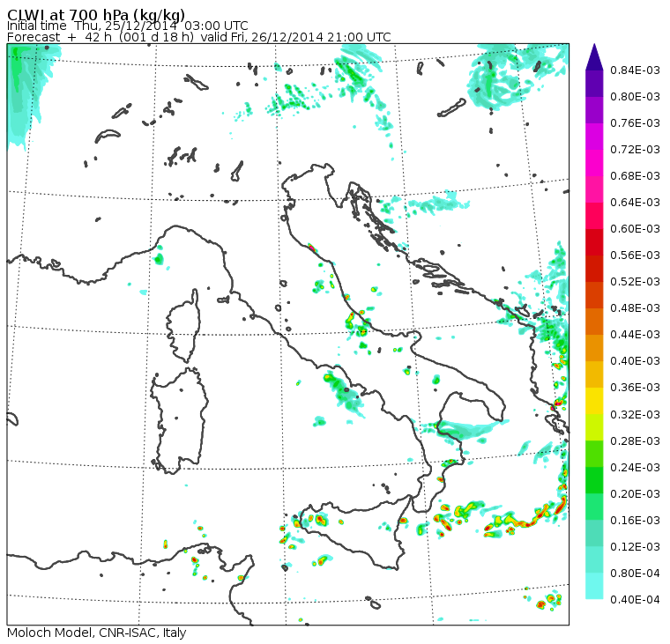Viewport: 670px width, 644px height.
Task: Click the teal swatch between 0.12E-03 and 0.16E-03
Action: 594,534
